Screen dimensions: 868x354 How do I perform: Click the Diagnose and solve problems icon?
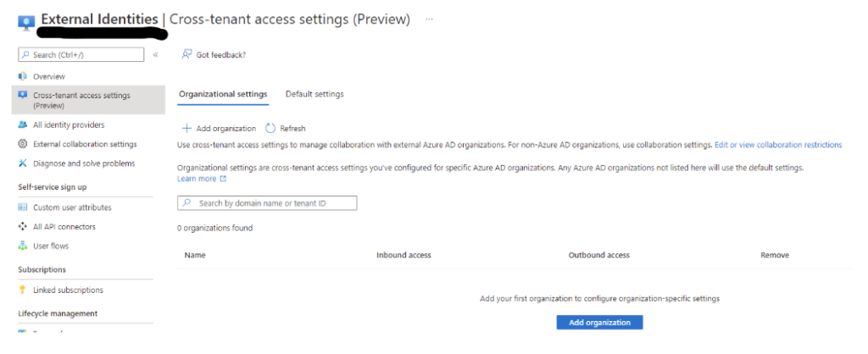pos(23,163)
